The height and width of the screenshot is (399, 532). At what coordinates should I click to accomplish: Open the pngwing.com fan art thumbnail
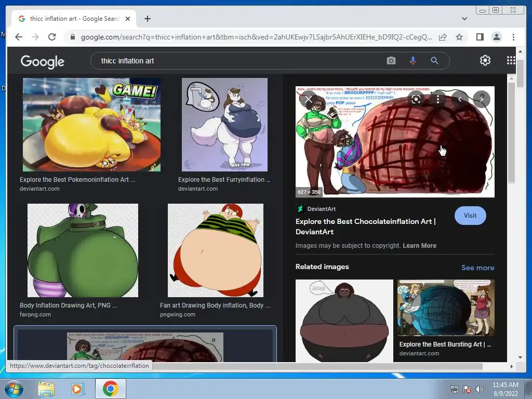click(216, 250)
